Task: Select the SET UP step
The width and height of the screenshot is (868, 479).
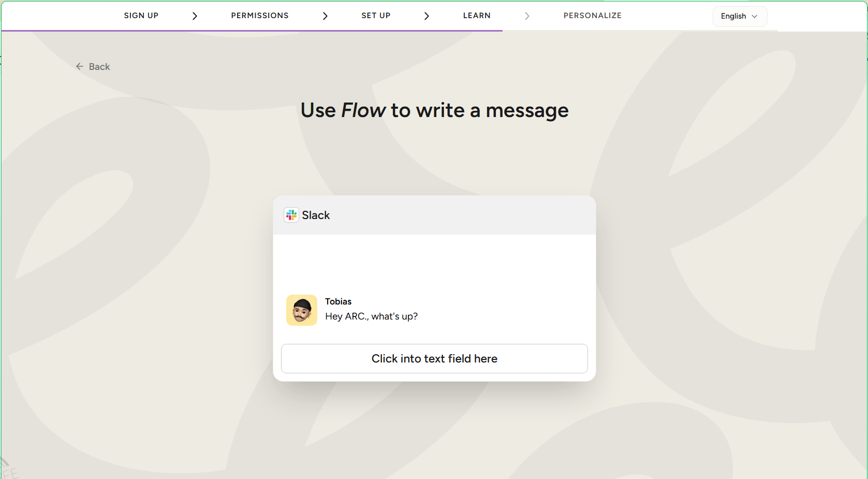Action: point(376,16)
